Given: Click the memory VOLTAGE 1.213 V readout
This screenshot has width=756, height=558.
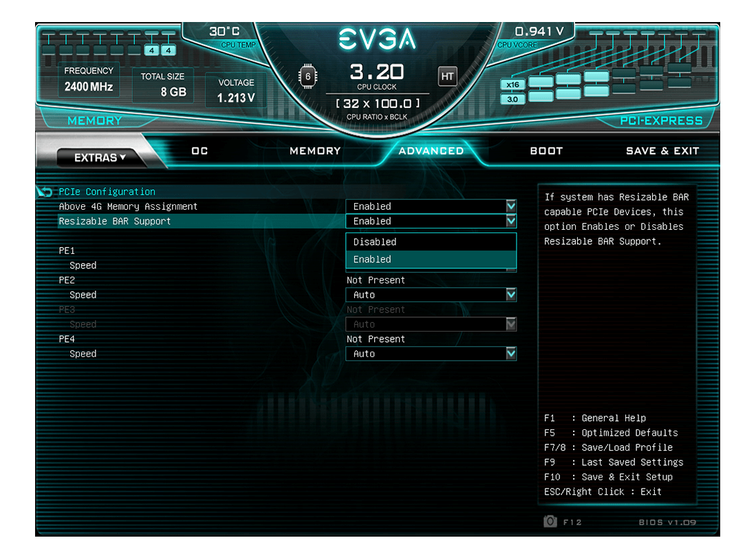Looking at the screenshot, I should point(236,91).
